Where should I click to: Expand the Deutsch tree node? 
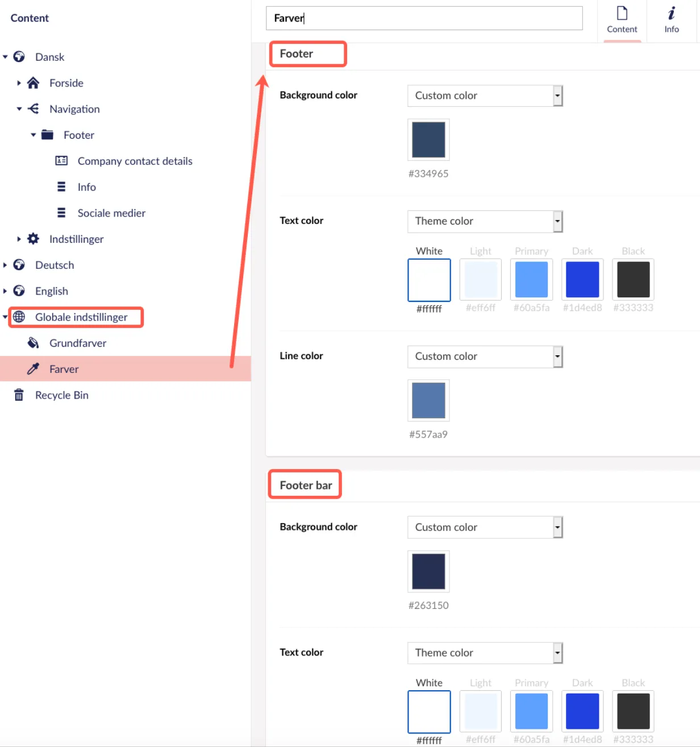(5, 265)
